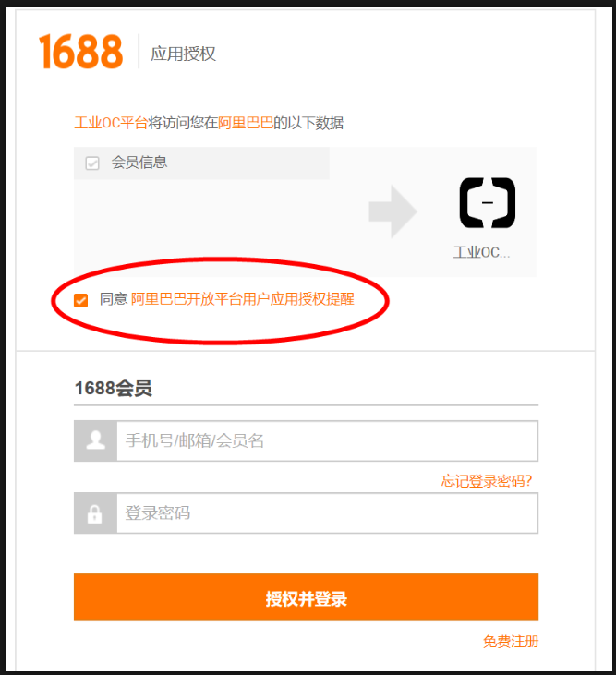Click the 应用授权 page title
This screenshot has width=616, height=675.
(x=183, y=54)
